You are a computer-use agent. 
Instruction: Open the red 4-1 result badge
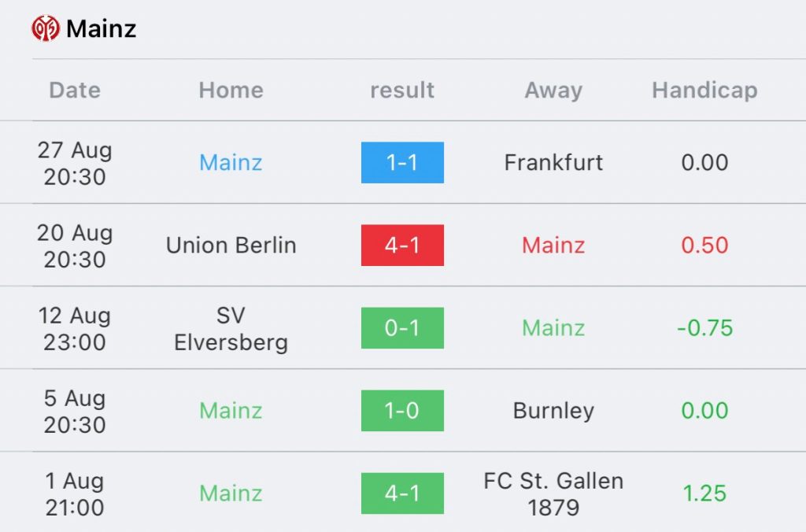402,246
